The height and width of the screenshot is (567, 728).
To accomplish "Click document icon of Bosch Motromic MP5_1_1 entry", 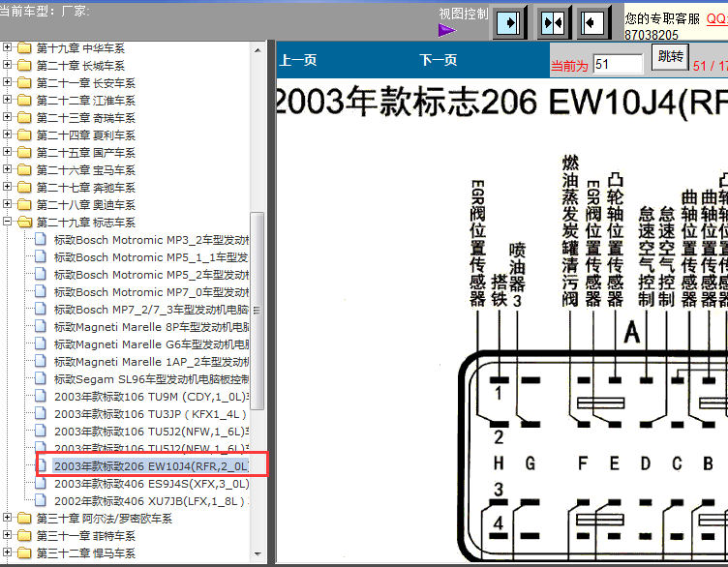I will pyautogui.click(x=41, y=256).
